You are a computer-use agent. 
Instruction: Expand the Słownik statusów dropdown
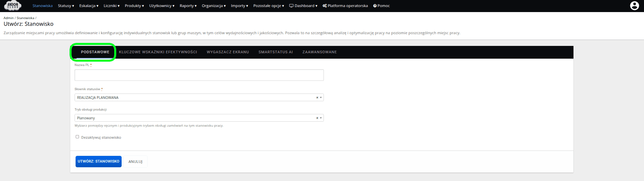coord(321,98)
